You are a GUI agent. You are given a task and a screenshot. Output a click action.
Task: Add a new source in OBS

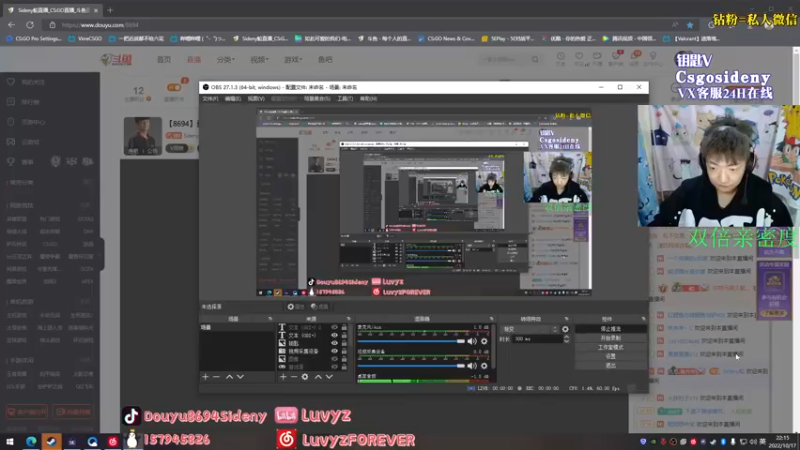[283, 377]
